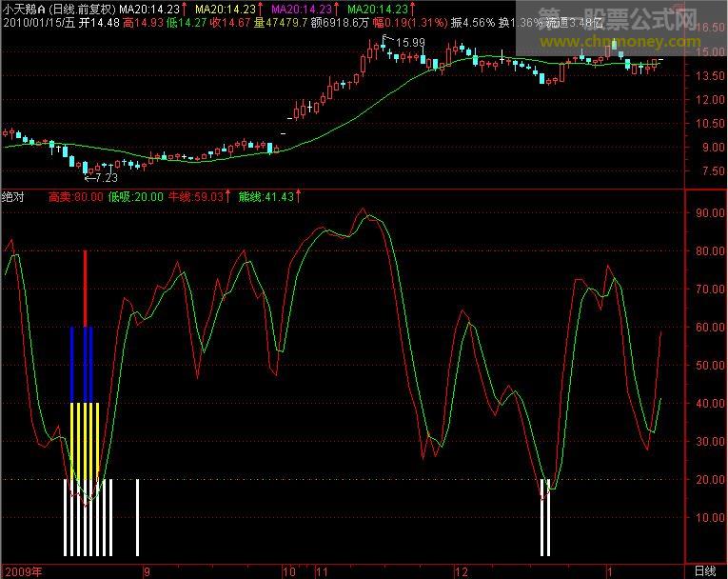The width and height of the screenshot is (728, 579).
Task: Select the 高卖:80.00 indicator label
Action: tap(75, 196)
